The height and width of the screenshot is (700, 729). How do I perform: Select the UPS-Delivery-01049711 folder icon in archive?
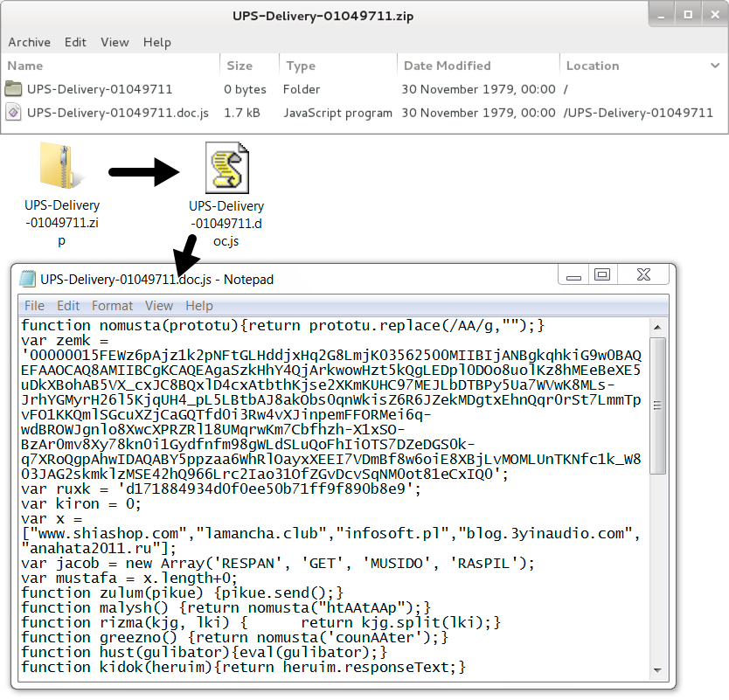pos(13,88)
